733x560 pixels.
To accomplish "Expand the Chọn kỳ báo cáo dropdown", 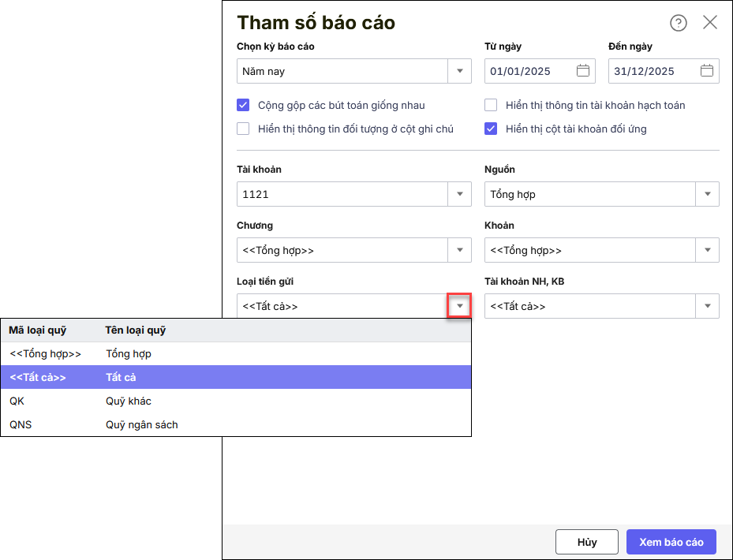I will point(460,71).
